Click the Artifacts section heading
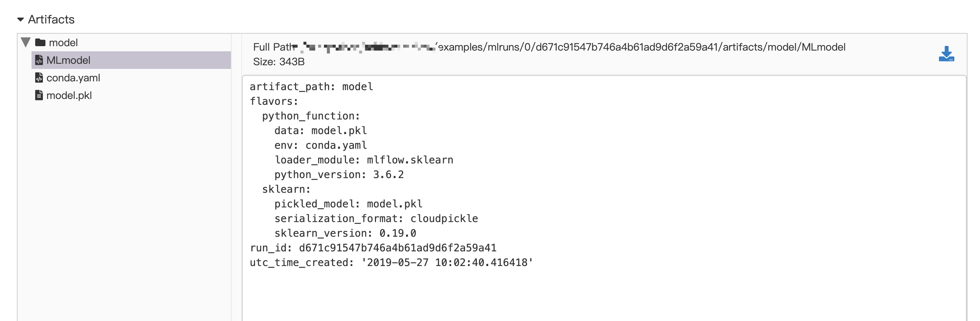 pyautogui.click(x=51, y=19)
